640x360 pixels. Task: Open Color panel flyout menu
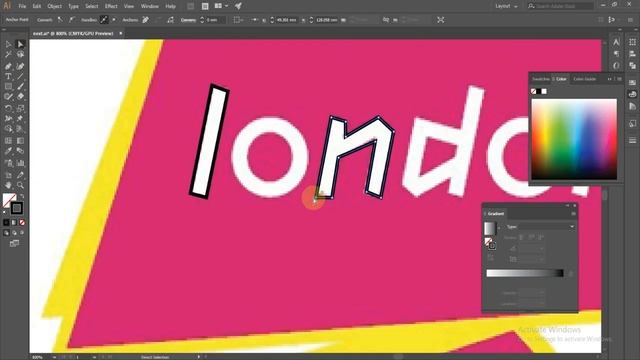point(619,79)
